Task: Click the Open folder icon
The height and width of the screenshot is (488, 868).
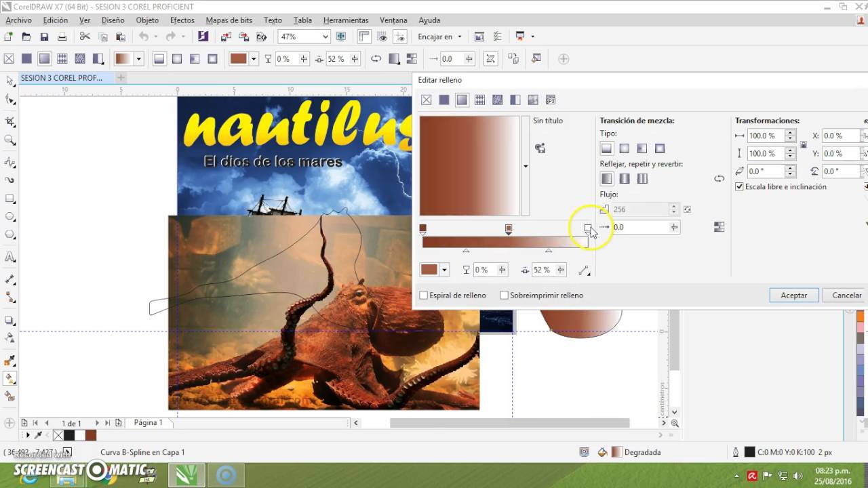Action: point(26,37)
